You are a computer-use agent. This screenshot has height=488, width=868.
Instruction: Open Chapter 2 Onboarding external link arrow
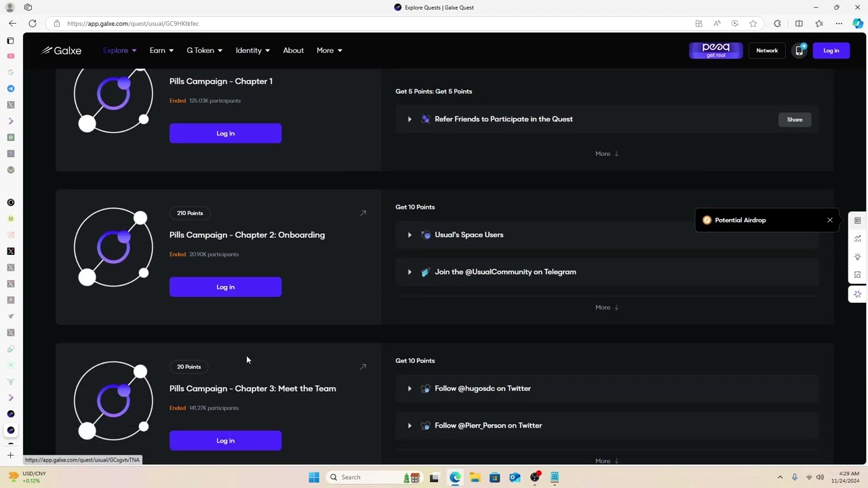(363, 213)
